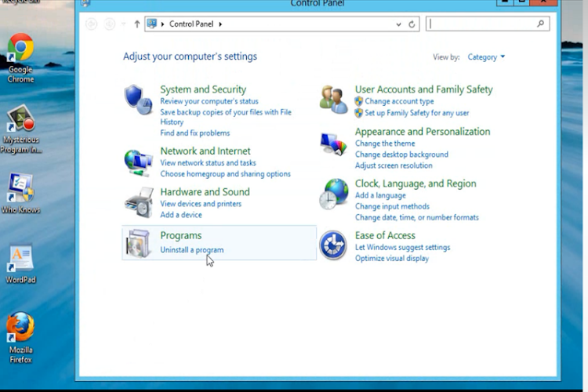Click Change input methods
The height and width of the screenshot is (392, 588).
point(392,206)
